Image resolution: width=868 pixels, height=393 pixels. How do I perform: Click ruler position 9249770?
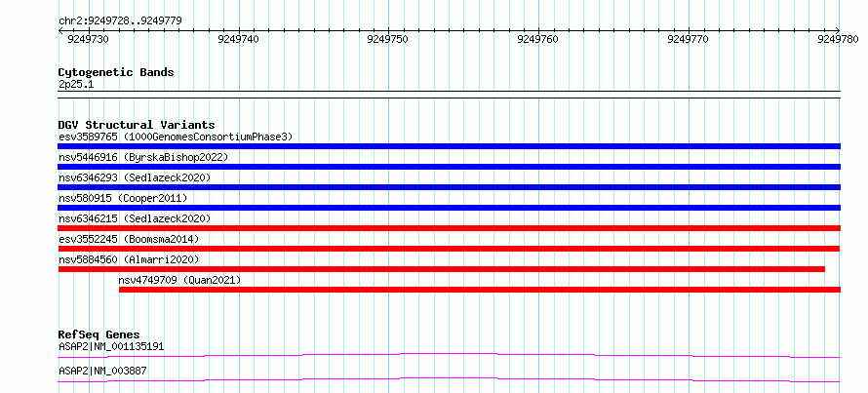[x=689, y=39]
